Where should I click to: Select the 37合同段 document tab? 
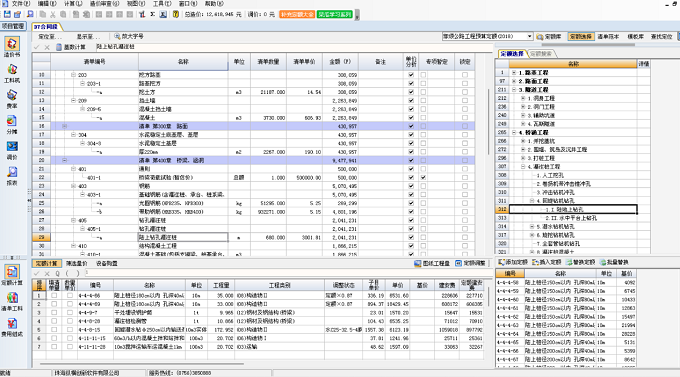pos(46,26)
